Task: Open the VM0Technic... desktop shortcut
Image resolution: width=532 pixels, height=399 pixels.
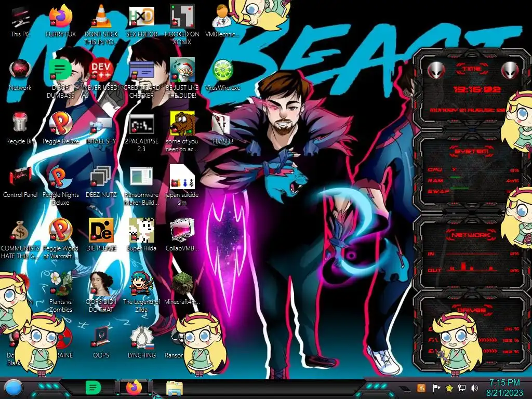Action: [x=222, y=22]
